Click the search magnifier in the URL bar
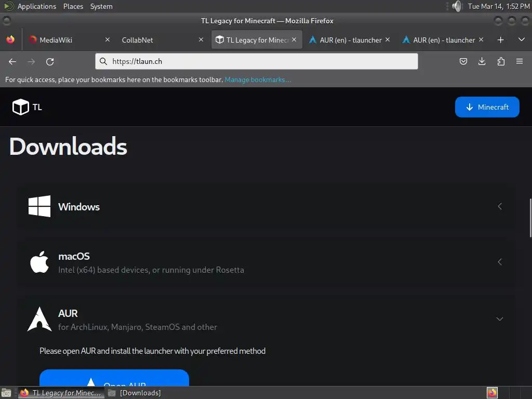 [x=103, y=61]
